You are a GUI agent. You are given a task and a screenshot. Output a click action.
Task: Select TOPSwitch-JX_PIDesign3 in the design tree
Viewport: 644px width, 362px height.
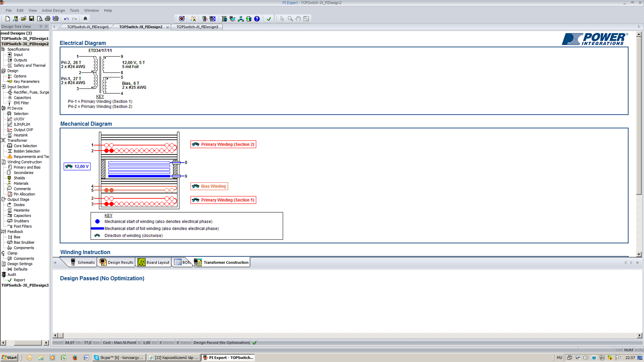(x=25, y=285)
